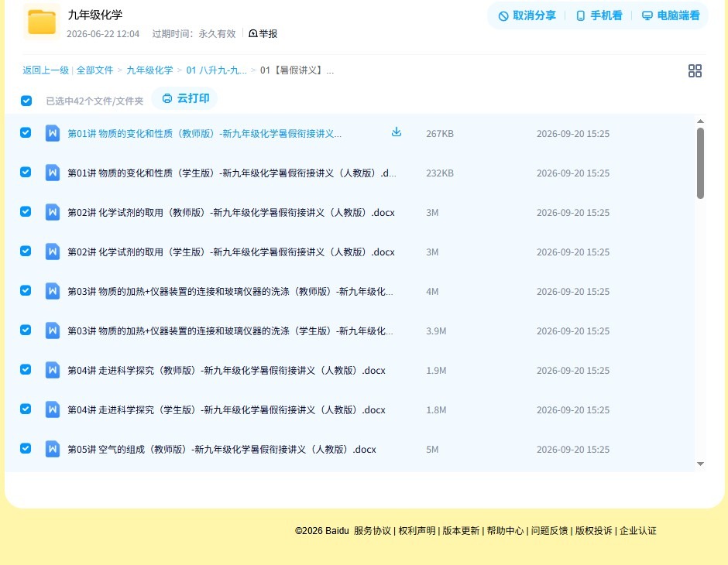Image resolution: width=728 pixels, height=565 pixels.
Task: Click the Word icon of 第03讲 学生版 file
Action: click(x=53, y=330)
